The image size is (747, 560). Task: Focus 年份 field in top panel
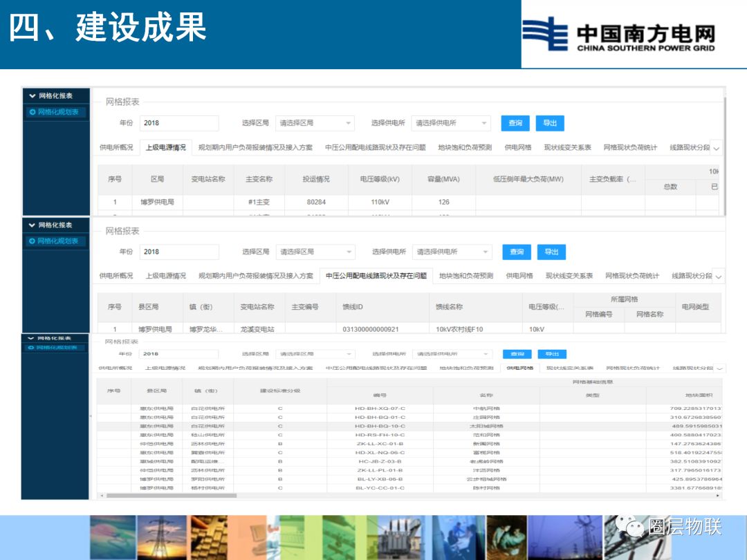(x=178, y=123)
